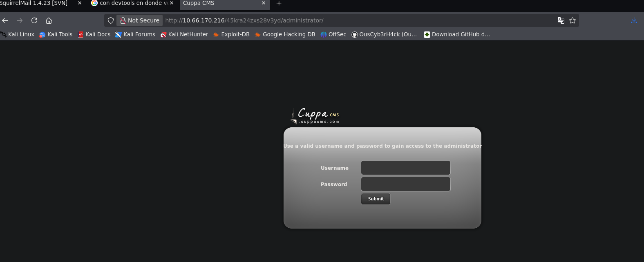Open the Exploit-DB bookmark
This screenshot has width=644, height=262.
pos(231,34)
